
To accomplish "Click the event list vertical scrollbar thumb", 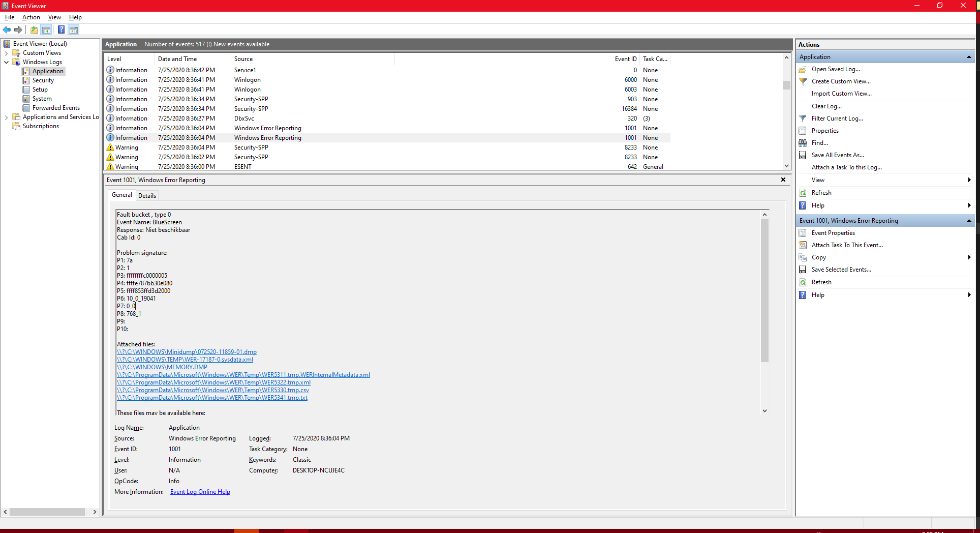I will pyautogui.click(x=786, y=85).
